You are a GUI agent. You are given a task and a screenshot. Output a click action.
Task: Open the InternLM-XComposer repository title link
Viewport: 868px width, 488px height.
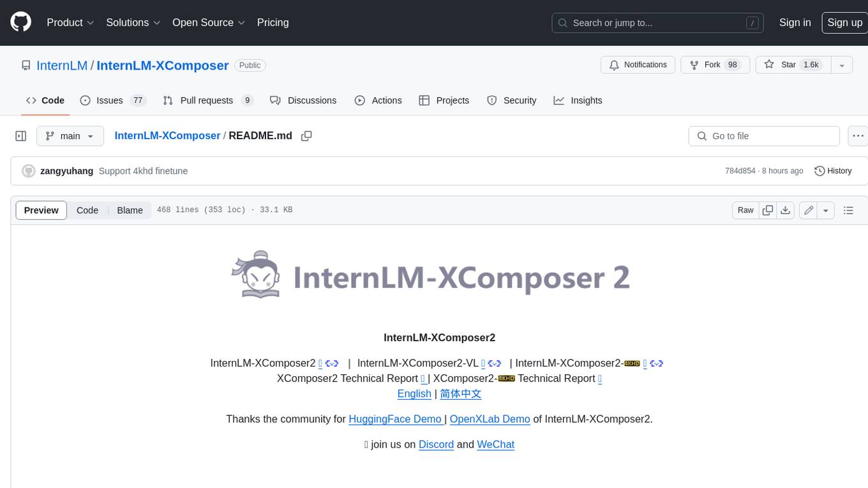[163, 65]
